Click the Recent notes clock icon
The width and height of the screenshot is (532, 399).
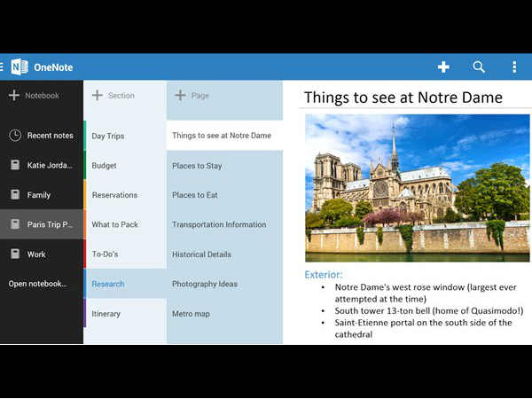pos(15,136)
